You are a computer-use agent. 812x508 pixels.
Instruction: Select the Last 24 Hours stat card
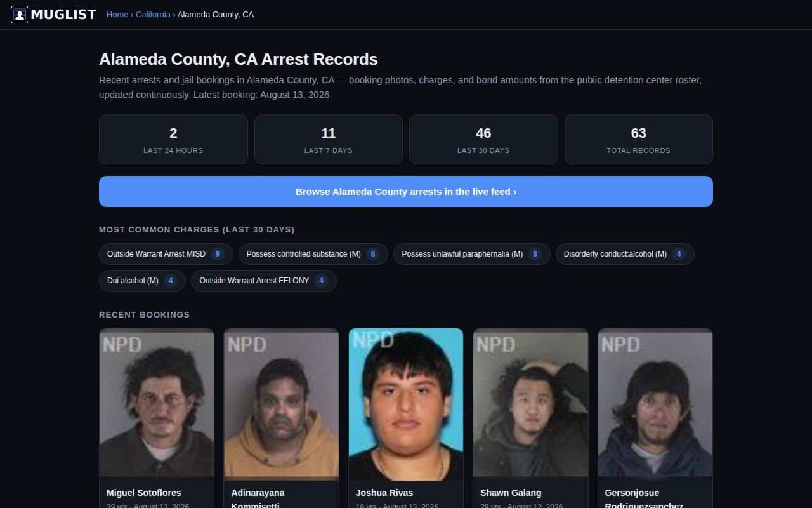[173, 139]
